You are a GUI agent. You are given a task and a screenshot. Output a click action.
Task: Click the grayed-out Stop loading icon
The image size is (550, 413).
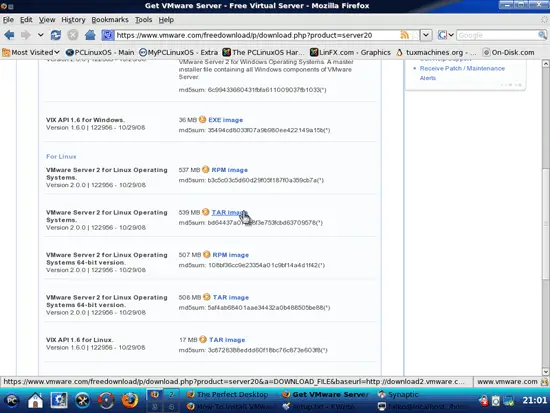click(73, 35)
